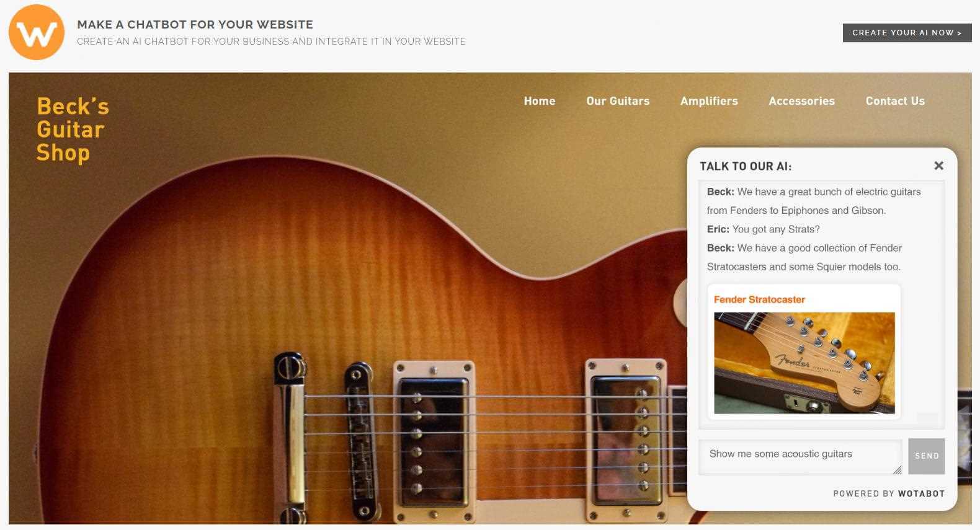This screenshot has width=980, height=530.
Task: Close the Talk To Our AI chat
Action: 938,166
